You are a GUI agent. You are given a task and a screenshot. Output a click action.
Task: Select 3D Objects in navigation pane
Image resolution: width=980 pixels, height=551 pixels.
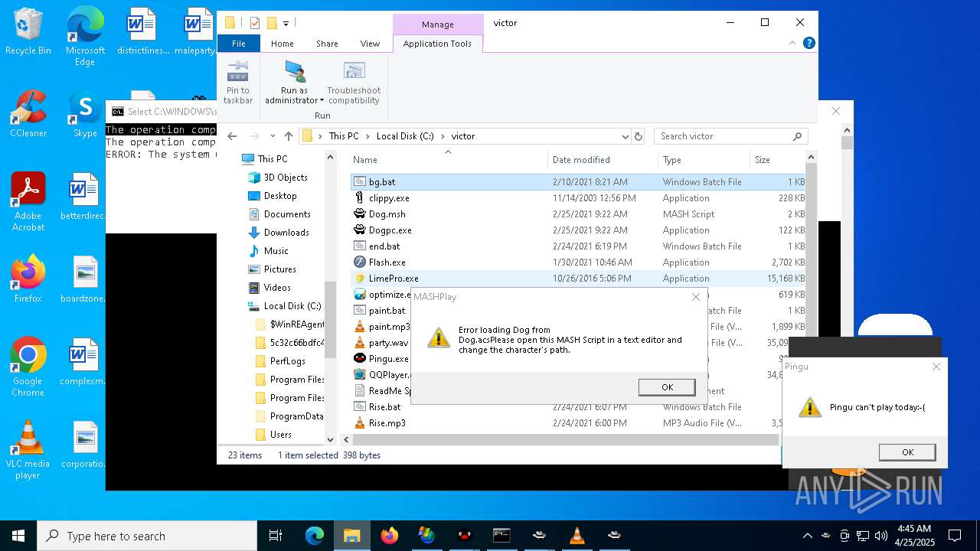coord(285,178)
